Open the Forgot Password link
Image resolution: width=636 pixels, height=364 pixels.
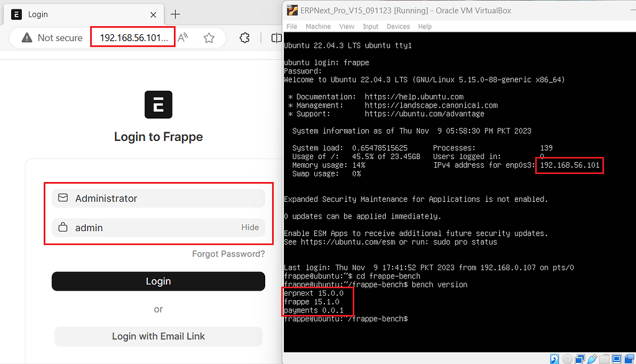[x=229, y=253]
